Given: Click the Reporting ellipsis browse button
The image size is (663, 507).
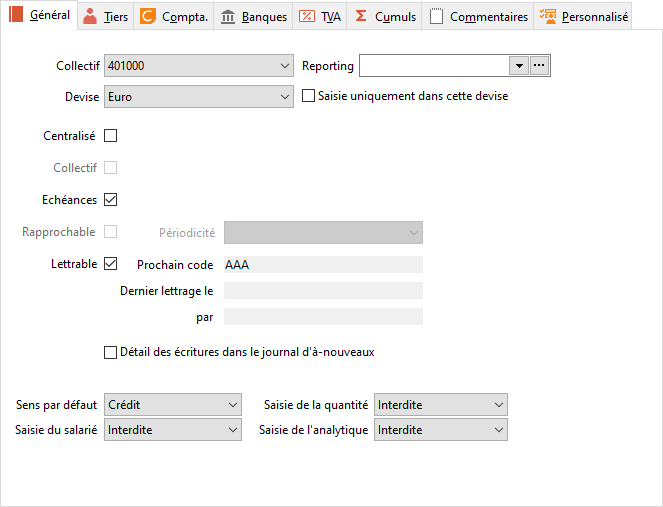Looking at the screenshot, I should pyautogui.click(x=539, y=66).
